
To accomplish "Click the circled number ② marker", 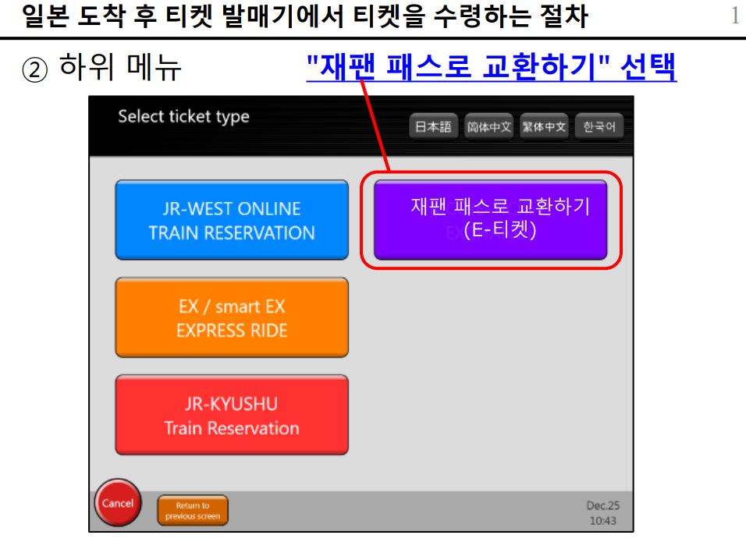I will coord(35,70).
